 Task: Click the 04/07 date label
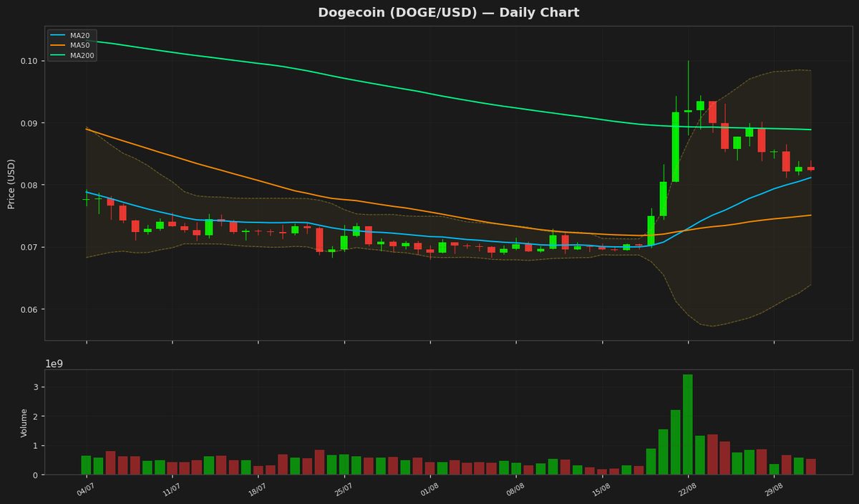[x=85, y=490]
